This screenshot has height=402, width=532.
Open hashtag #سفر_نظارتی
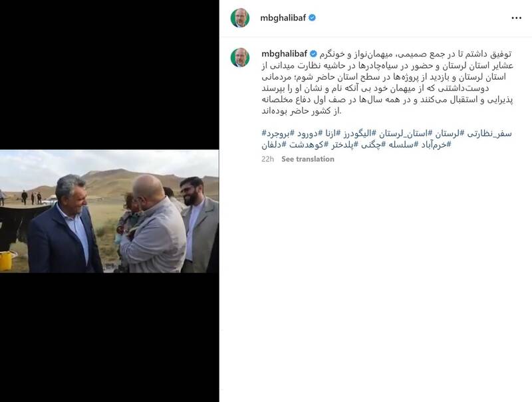489,134
